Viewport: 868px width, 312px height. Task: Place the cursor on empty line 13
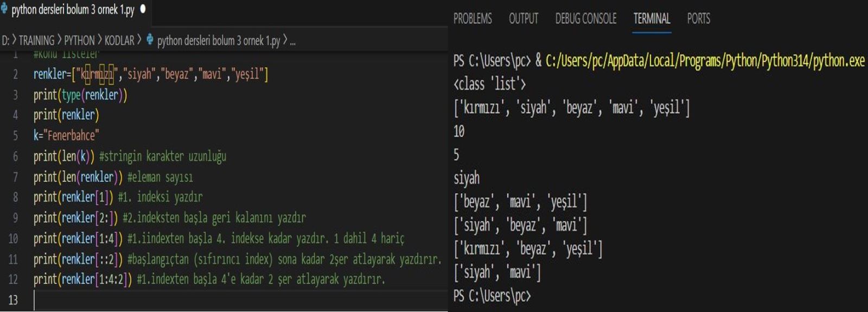[108, 300]
